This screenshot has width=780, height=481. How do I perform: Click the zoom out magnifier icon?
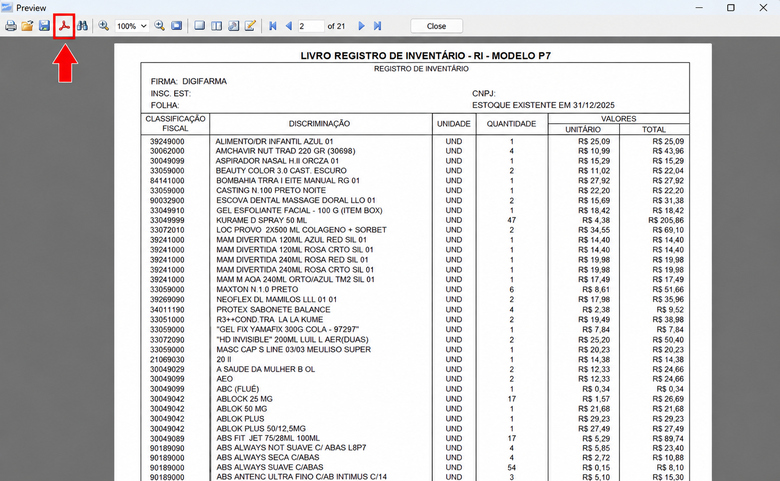(160, 26)
